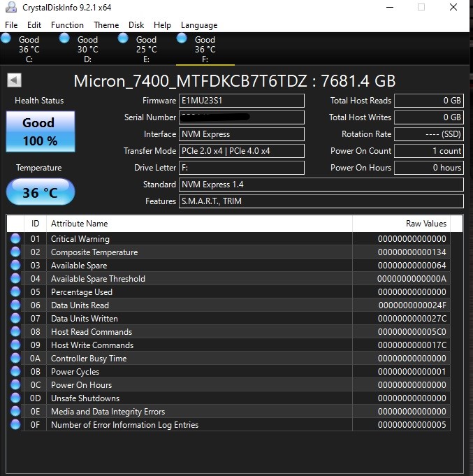Screen dimensions: 473x476
Task: Click the CrystalDiskInfo app icon in title bar
Action: coord(11,7)
